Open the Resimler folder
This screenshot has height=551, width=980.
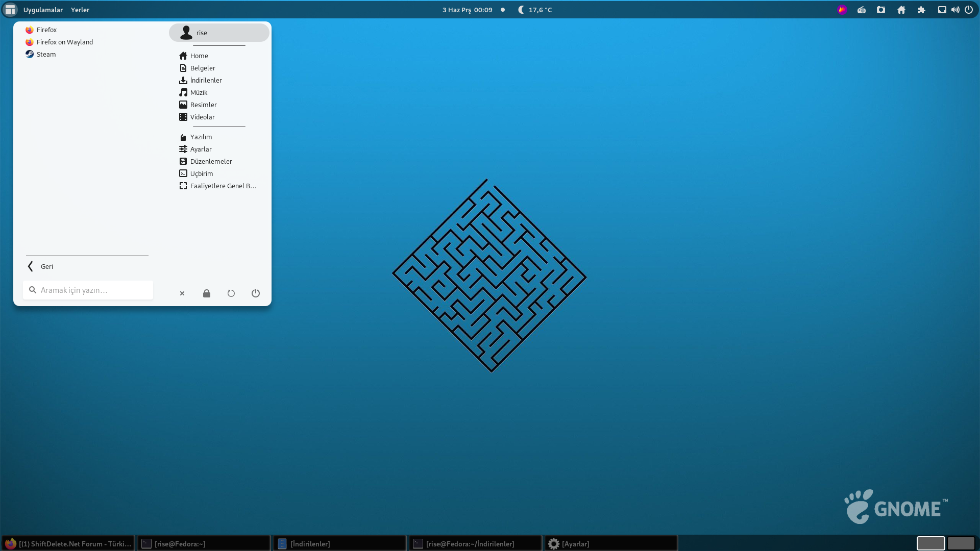[219, 105]
